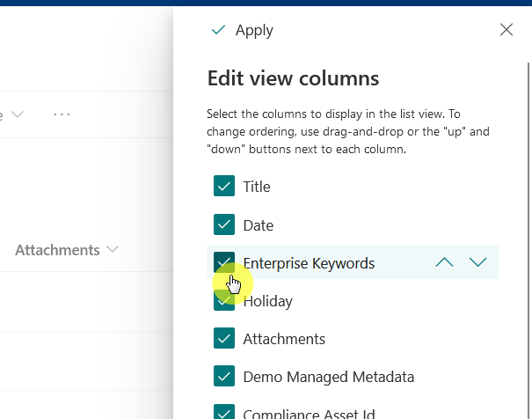Click the Title column label
Screen dimensions: 532x419
pos(257,187)
